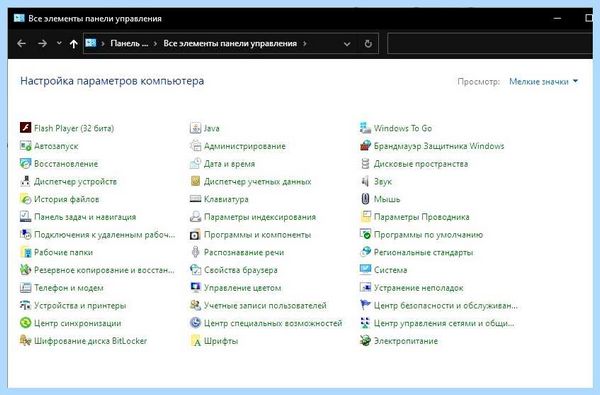This screenshot has height=395, width=600.
Task: Click the Диспетчер устройств icon
Action: [25, 181]
